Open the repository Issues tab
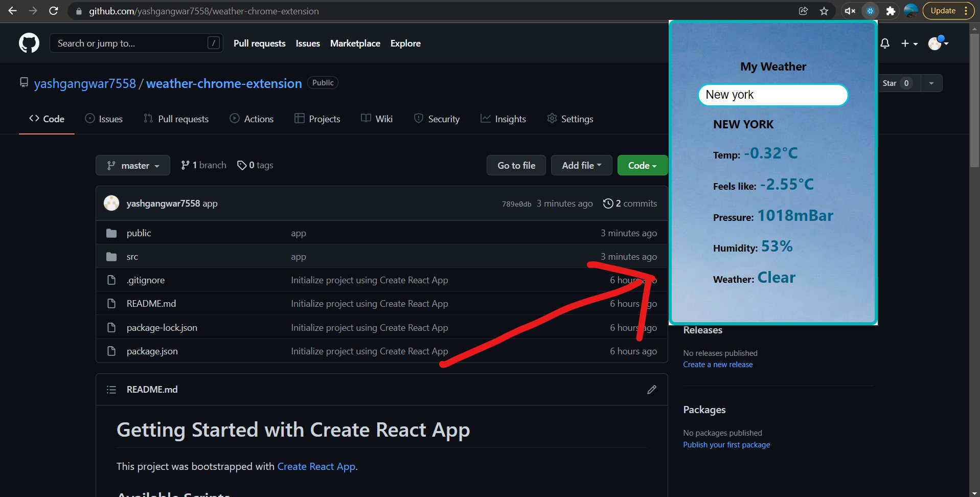 click(104, 119)
